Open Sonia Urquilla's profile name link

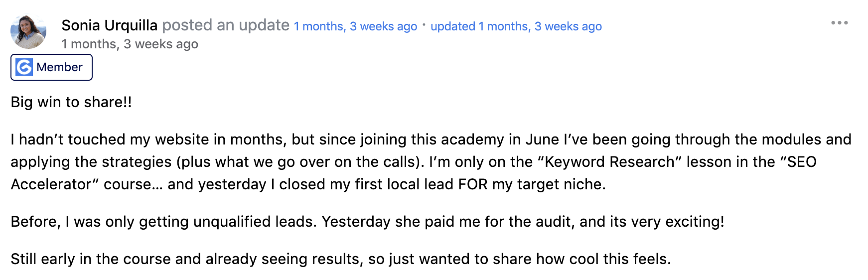pos(109,25)
